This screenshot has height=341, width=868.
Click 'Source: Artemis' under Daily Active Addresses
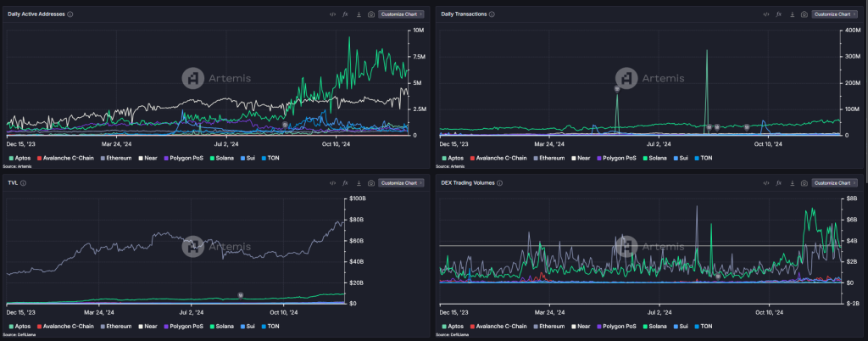click(17, 166)
